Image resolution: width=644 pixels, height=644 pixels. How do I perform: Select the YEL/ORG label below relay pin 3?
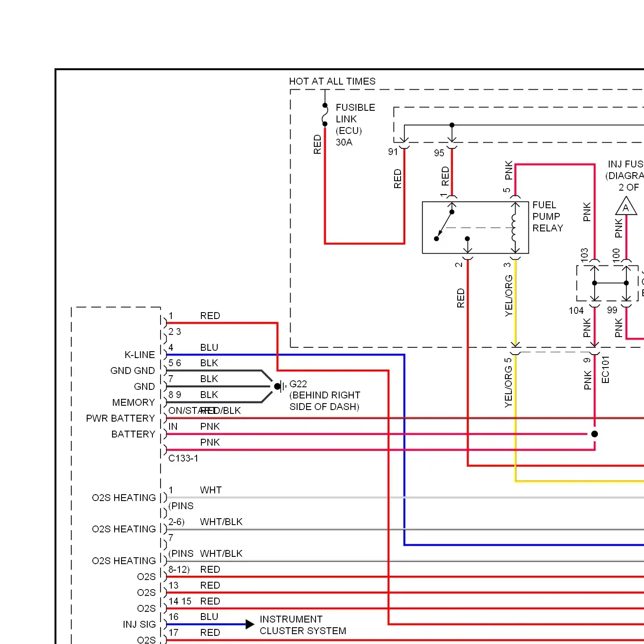point(509,296)
